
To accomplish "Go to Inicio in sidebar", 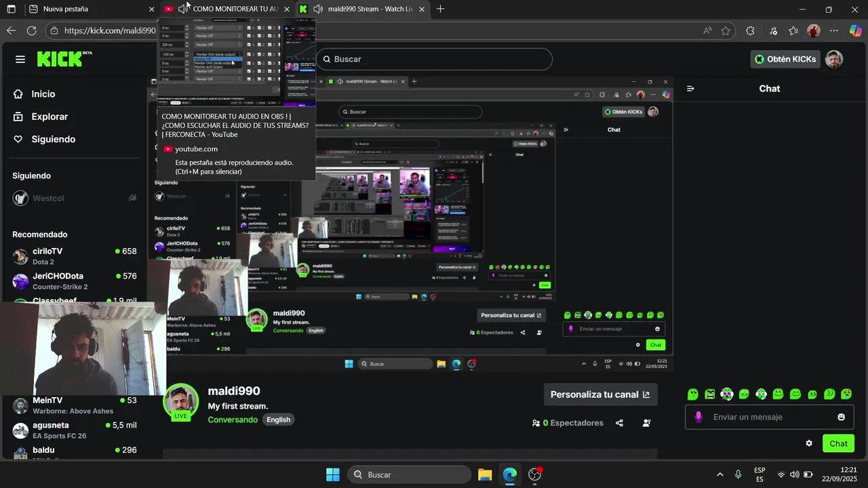I will click(43, 94).
